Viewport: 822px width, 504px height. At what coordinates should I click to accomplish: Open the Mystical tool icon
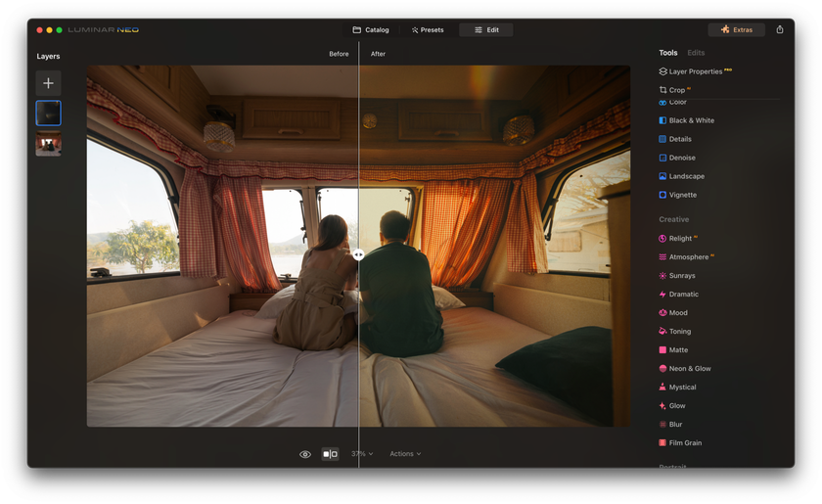coord(662,387)
